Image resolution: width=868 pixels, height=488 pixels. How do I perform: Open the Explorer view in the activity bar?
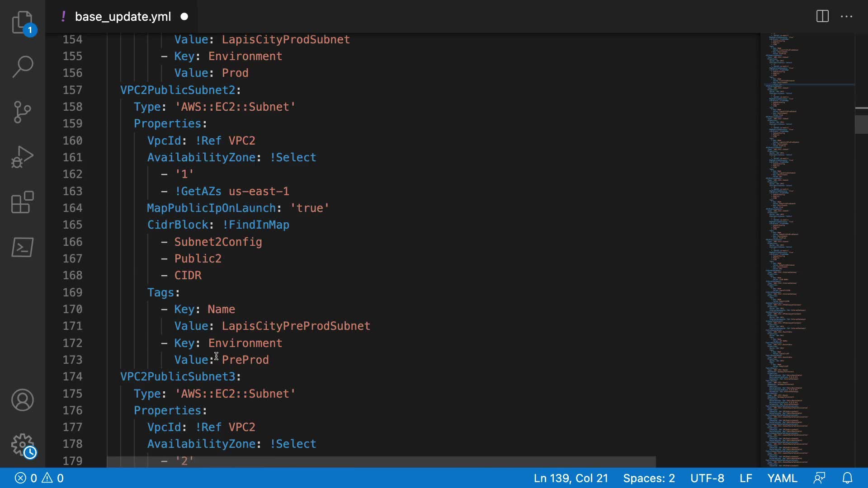pos(22,22)
